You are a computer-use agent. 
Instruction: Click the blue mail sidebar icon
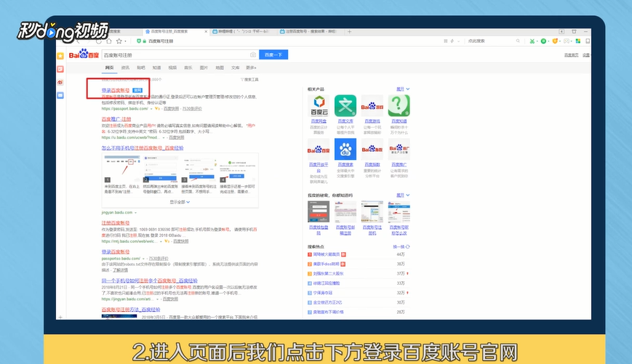coord(60,96)
